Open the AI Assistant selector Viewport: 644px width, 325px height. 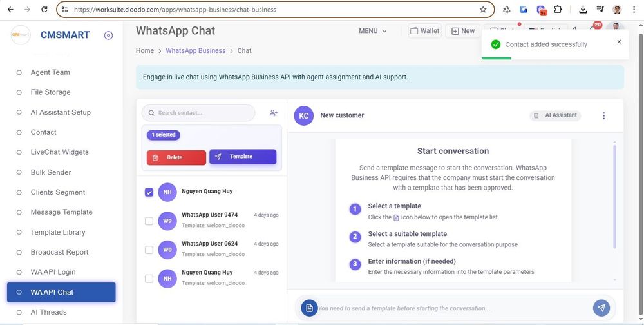click(555, 115)
